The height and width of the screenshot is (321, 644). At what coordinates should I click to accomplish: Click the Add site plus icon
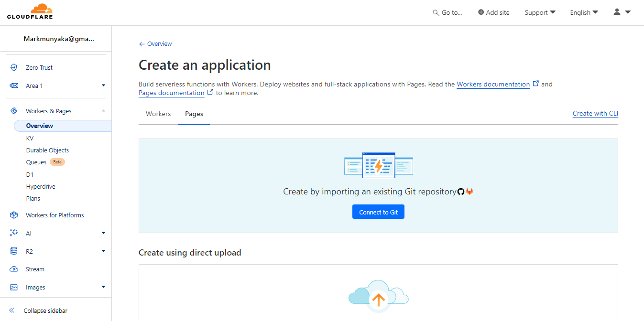tap(480, 12)
